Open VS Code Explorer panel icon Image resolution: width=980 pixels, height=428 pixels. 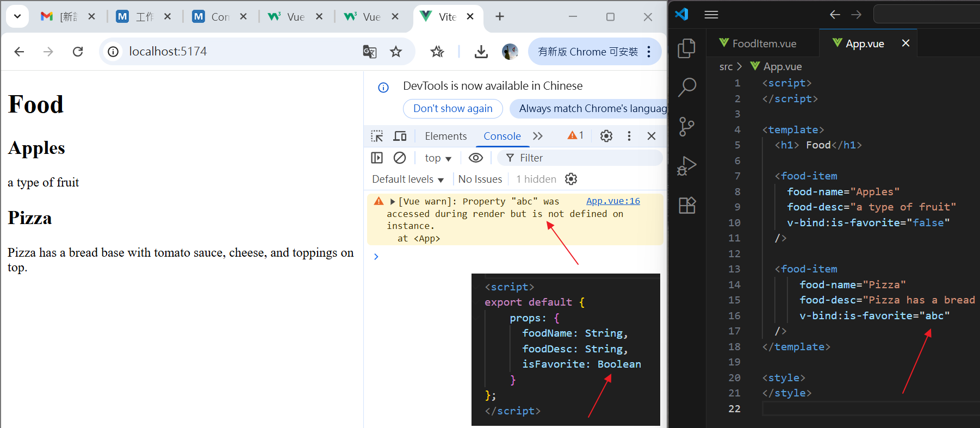point(686,48)
